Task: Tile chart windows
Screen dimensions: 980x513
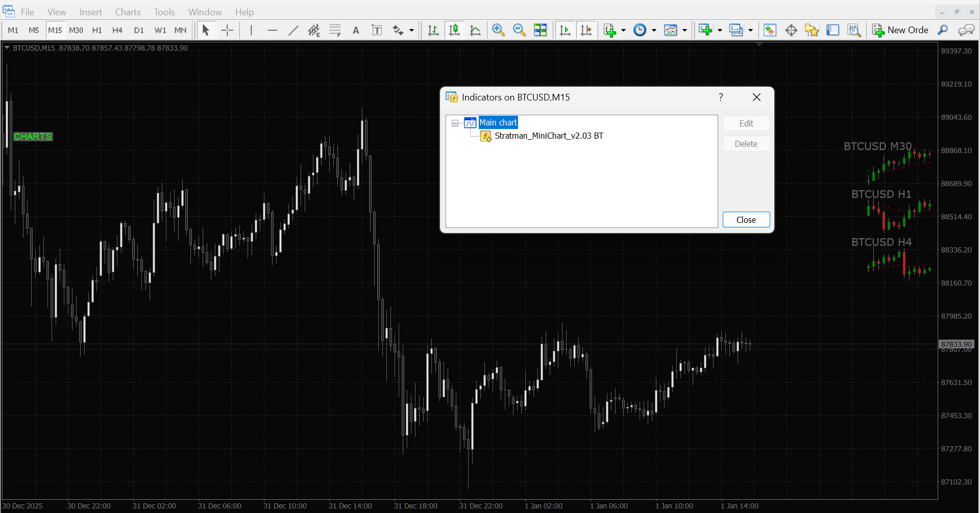Action: 540,30
